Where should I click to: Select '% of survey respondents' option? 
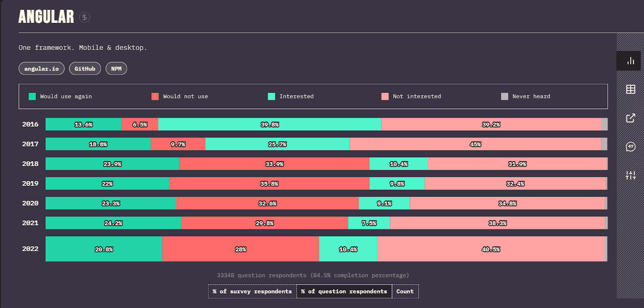coord(252,291)
